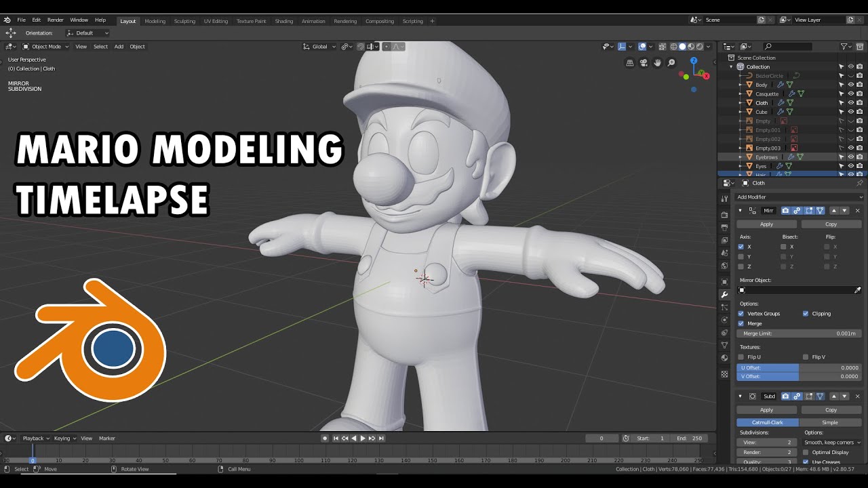Enable Flip V texture checkbox
The height and width of the screenshot is (488, 868).
[x=806, y=357]
